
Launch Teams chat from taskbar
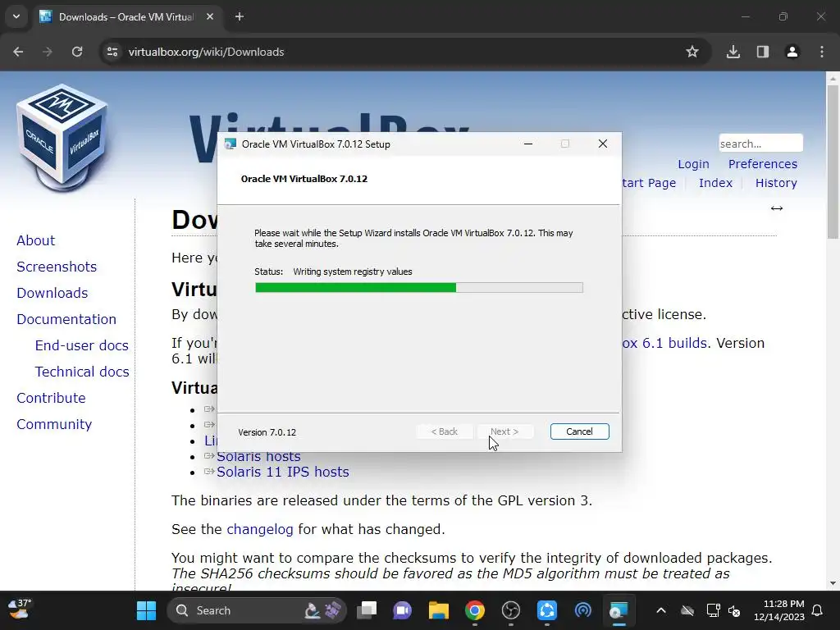point(402,610)
